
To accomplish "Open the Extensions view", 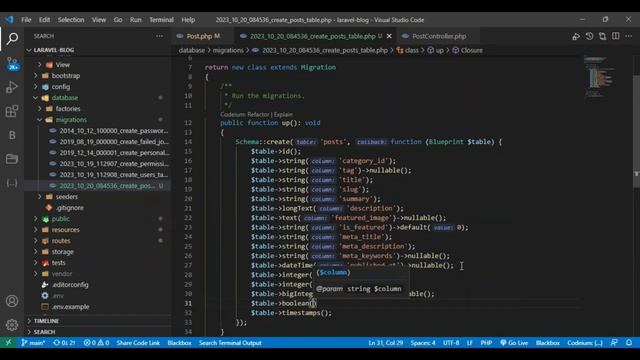I will (x=12, y=111).
